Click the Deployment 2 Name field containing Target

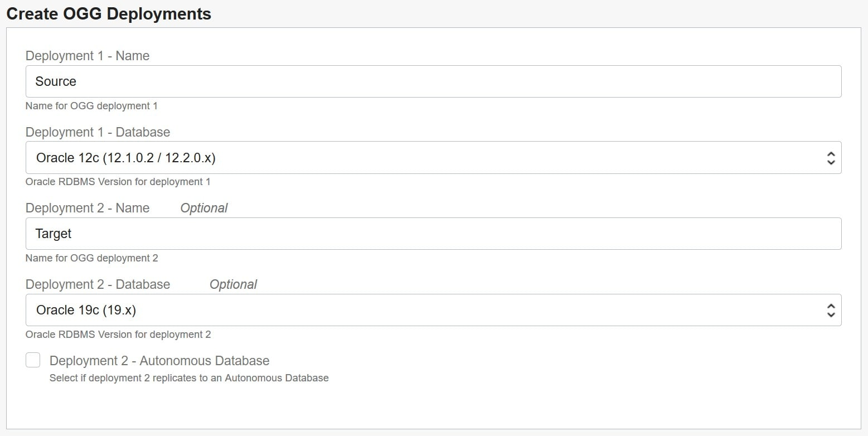[433, 234]
